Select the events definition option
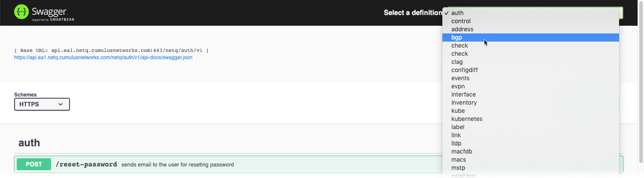Viewport: 644px width, 178px height. 460,78
